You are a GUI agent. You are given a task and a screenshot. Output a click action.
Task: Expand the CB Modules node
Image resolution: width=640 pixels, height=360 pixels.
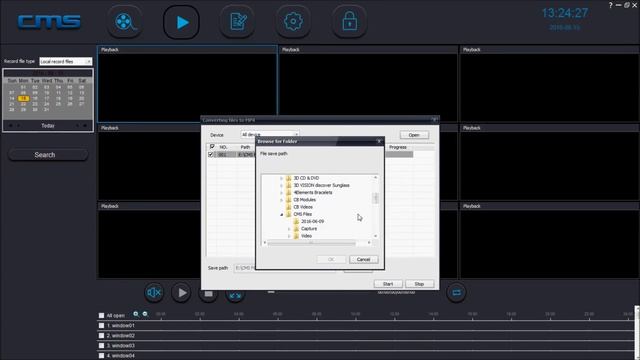tap(281, 200)
